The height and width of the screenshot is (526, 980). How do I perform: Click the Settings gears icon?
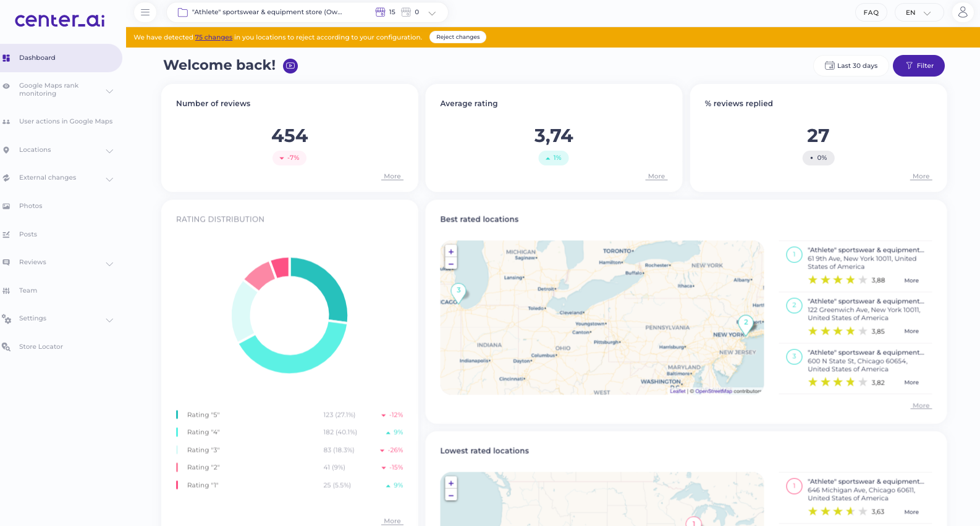click(6, 319)
